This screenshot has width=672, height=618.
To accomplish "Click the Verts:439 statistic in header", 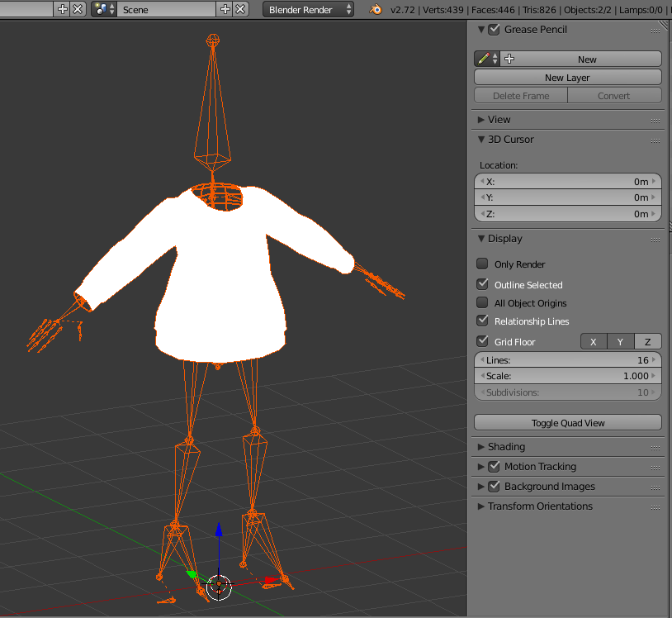I will coord(443,9).
